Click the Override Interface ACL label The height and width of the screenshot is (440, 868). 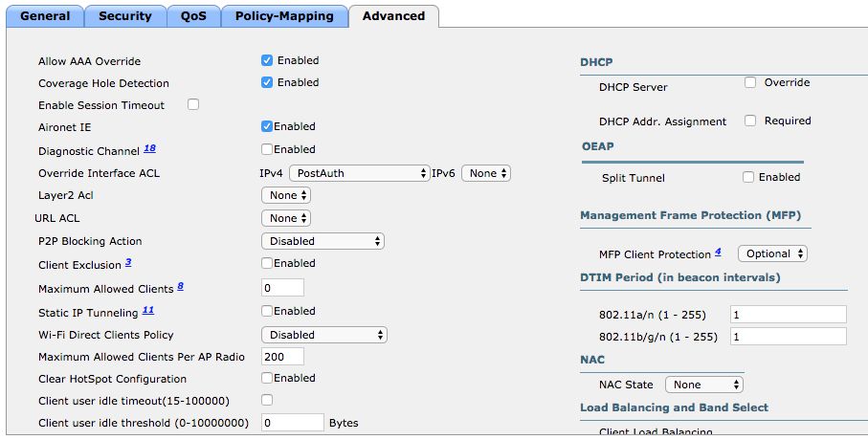click(100, 173)
